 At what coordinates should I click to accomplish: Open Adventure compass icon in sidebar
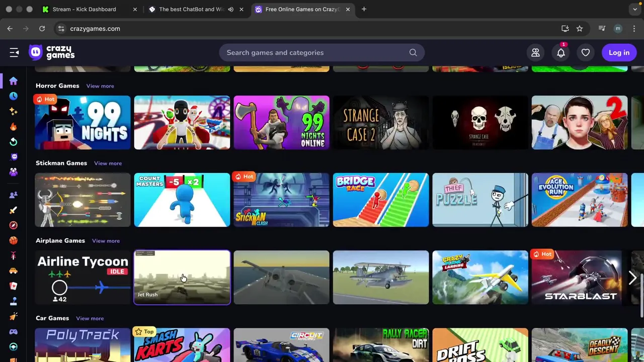(14, 225)
